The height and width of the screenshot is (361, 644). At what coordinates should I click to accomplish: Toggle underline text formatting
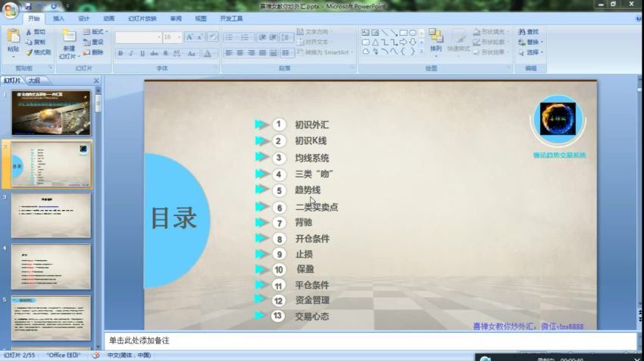[142, 53]
